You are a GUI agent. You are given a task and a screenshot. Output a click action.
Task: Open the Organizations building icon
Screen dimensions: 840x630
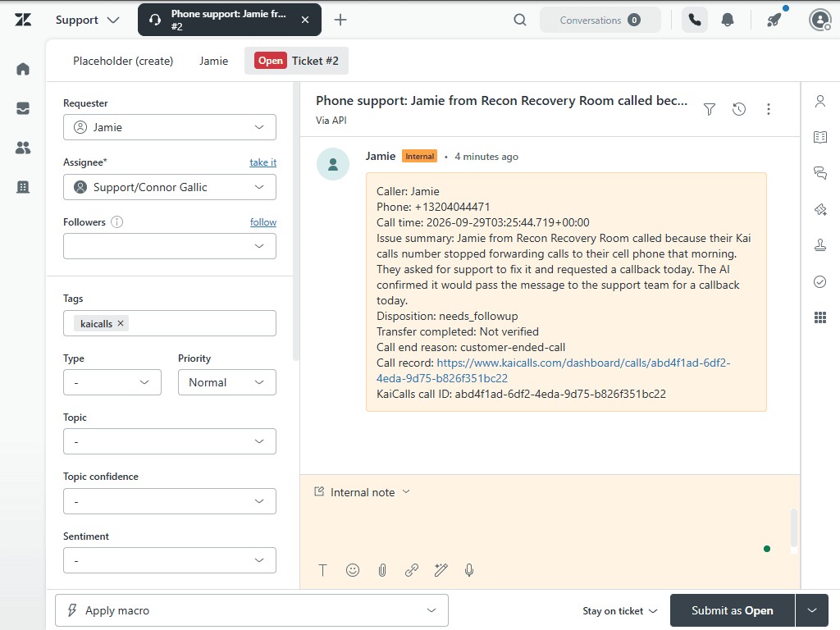[x=23, y=187]
